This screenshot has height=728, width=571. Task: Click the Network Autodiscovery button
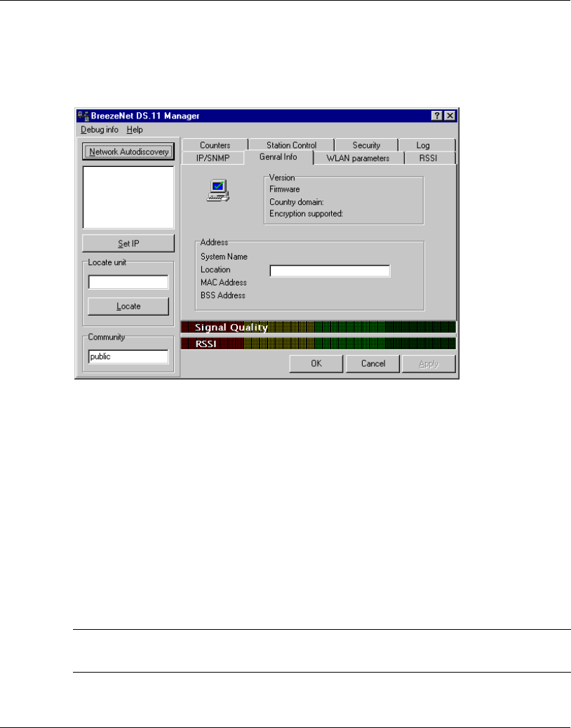pyautogui.click(x=128, y=151)
